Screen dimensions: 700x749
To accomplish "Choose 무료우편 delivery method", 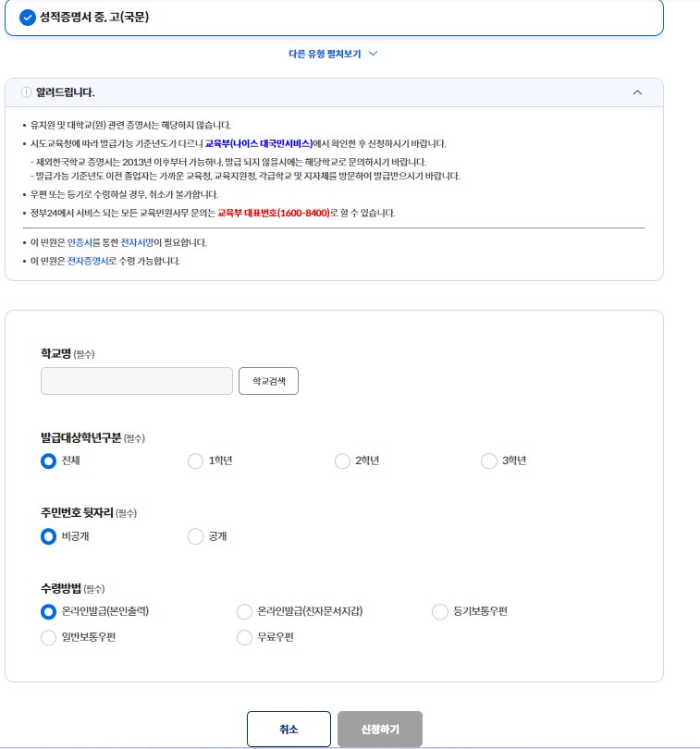I will coord(244,637).
